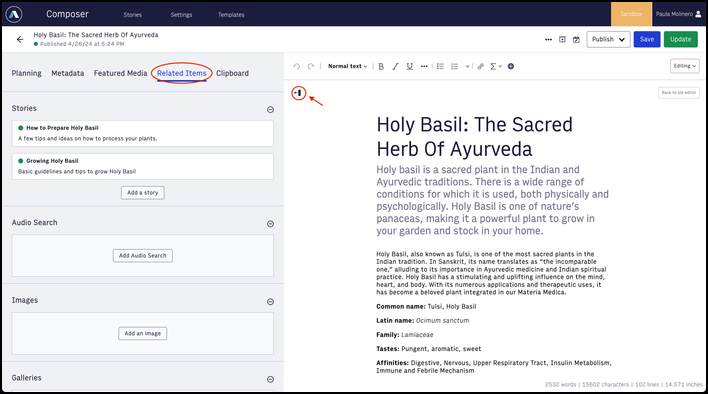Click the headline Holy Basil: The Sacred Herb
This screenshot has height=394, width=708.
click(x=475, y=137)
